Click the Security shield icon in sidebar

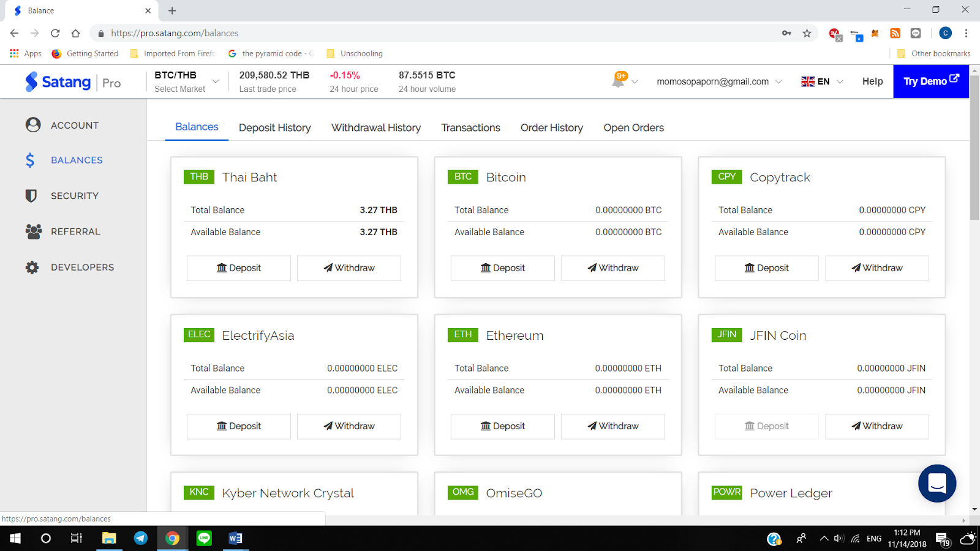[x=31, y=196]
